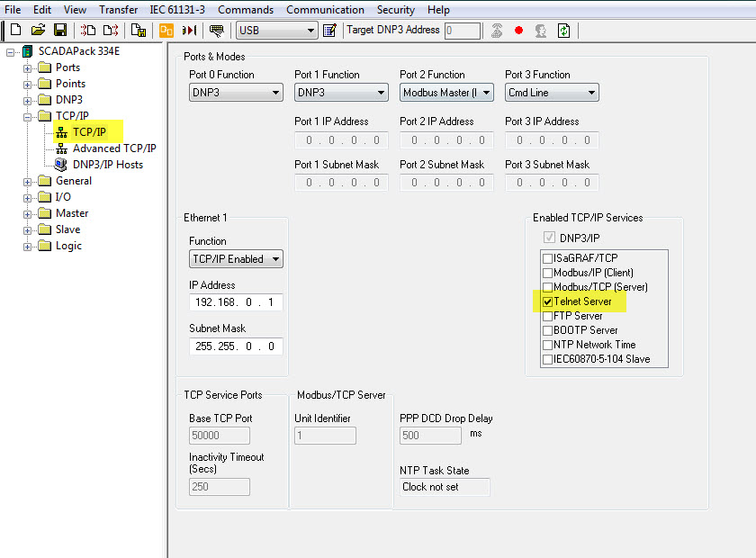
Task: Expand the Slave tree node
Action: click(28, 230)
